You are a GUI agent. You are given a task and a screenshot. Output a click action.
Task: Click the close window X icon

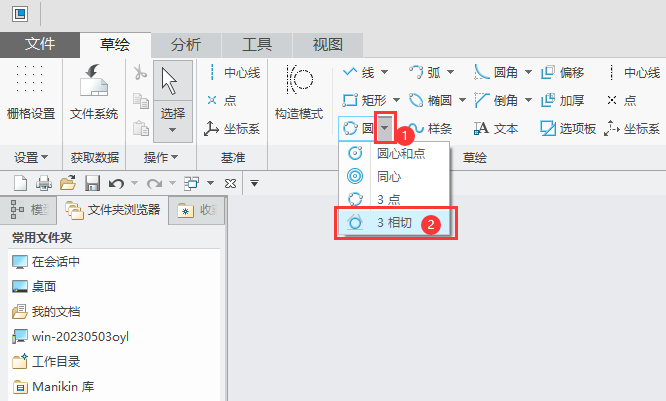click(x=230, y=184)
